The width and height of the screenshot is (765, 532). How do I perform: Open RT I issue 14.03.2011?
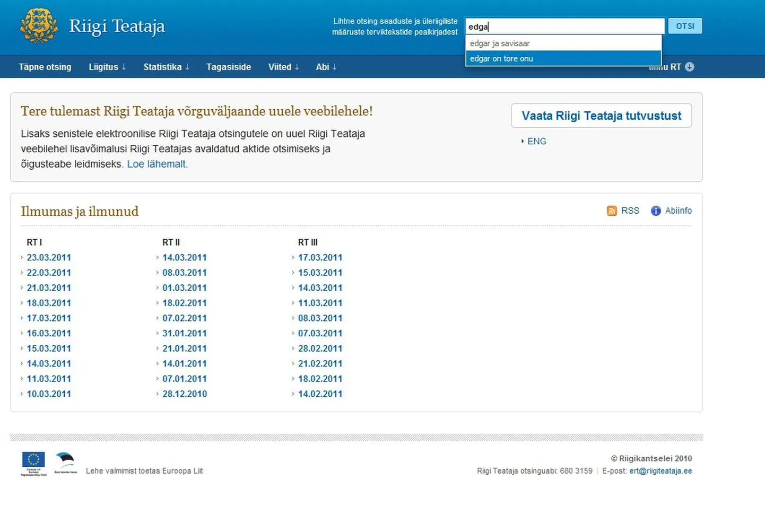[49, 363]
